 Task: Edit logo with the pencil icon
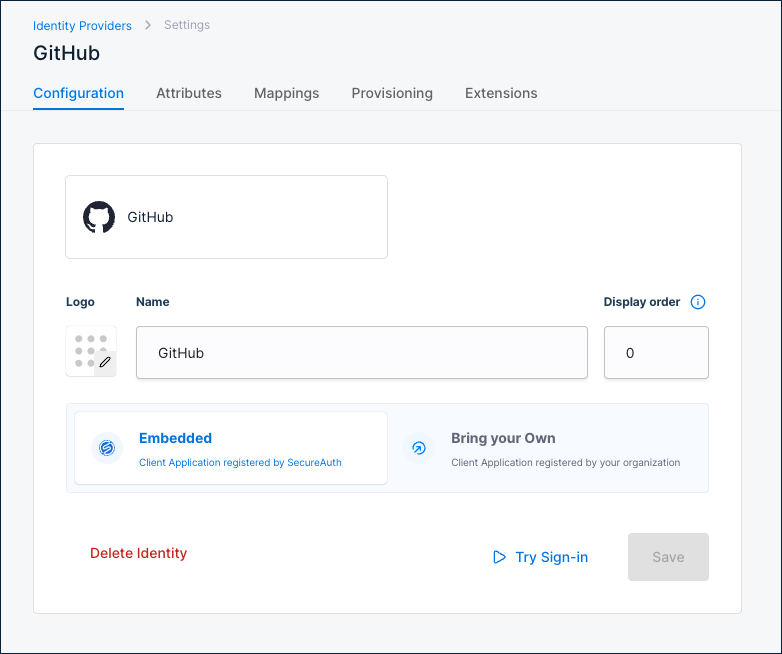pos(105,363)
